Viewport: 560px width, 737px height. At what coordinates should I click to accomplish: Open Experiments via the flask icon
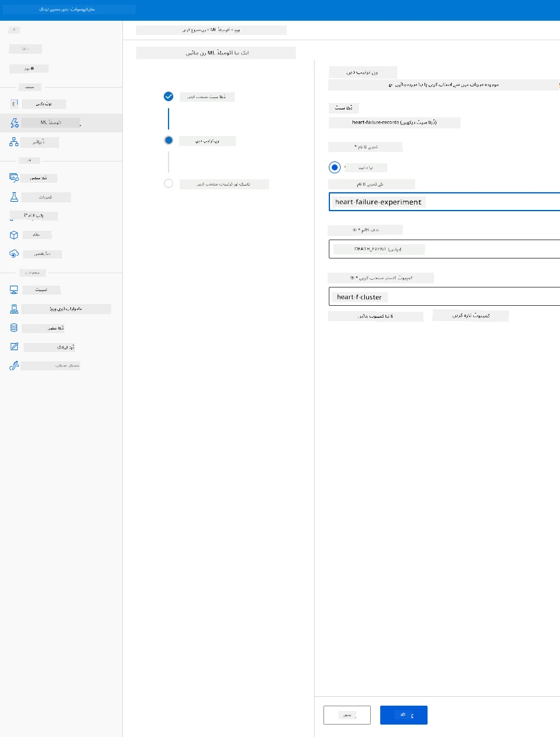[14, 197]
